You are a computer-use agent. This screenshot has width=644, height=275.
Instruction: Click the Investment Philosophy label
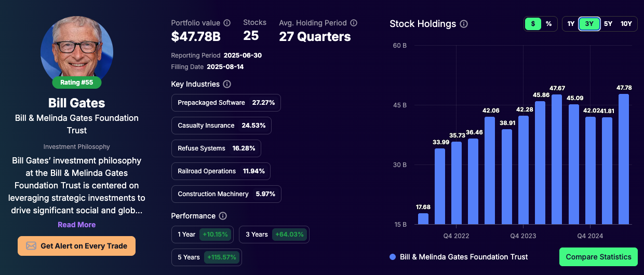click(77, 147)
